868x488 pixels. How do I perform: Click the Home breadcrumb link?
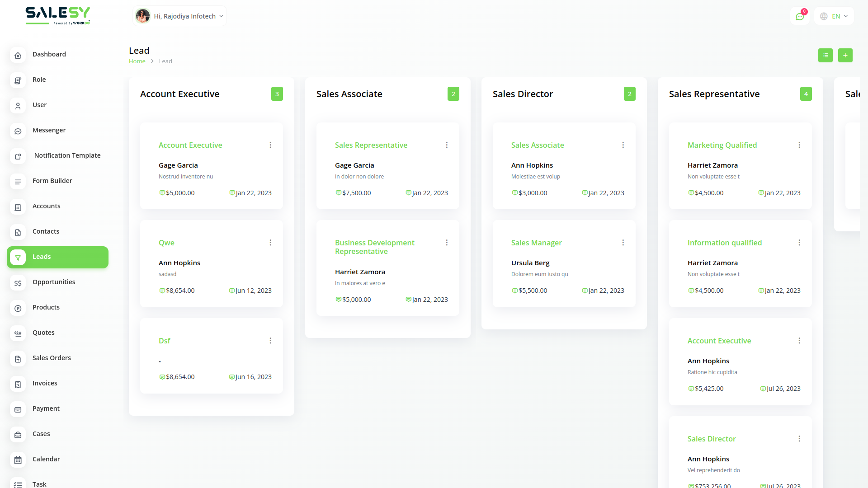coord(137,61)
